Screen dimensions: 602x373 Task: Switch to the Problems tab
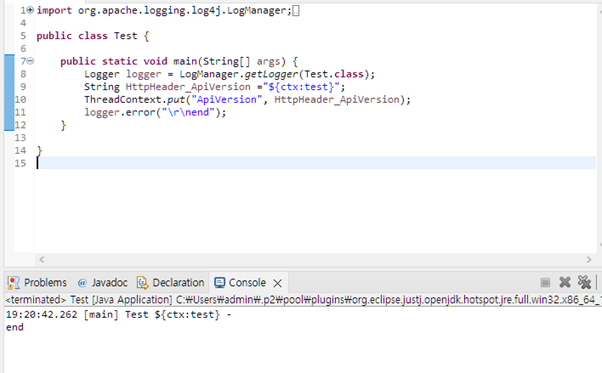37,283
